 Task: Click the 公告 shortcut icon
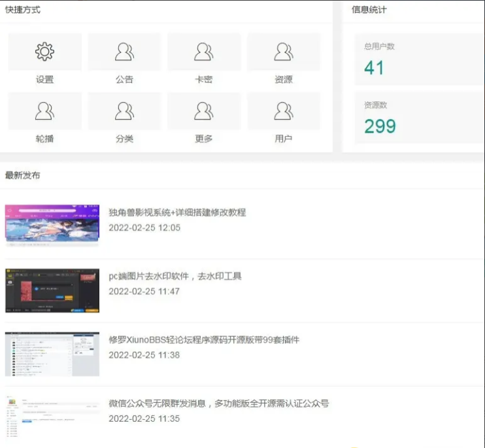pos(124,52)
